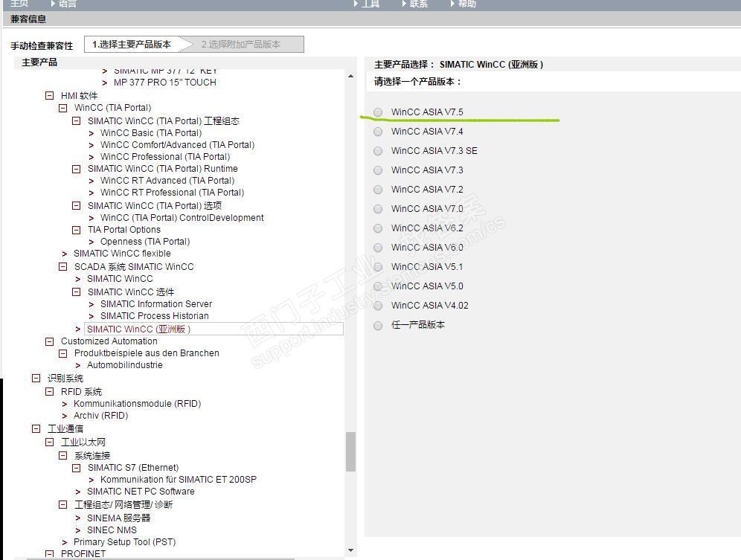Screen dimensions: 741x560
Task: Collapse SIMATIC WinCC (TIA Portal) 选项 node
Action: coord(76,205)
